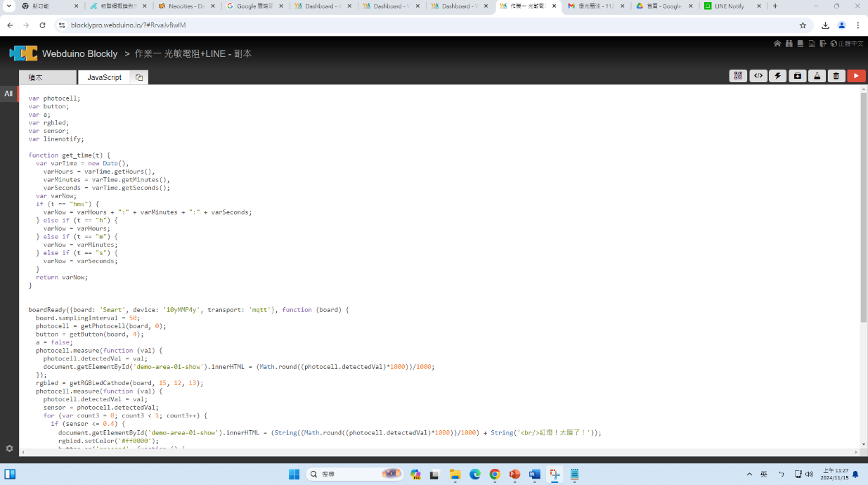Click the All category button
This screenshot has height=485, width=868.
[x=8, y=93]
